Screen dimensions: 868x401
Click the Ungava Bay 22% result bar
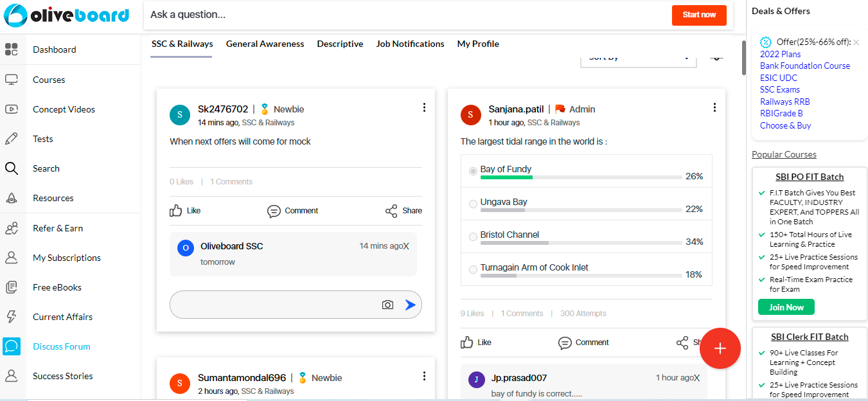tap(581, 209)
